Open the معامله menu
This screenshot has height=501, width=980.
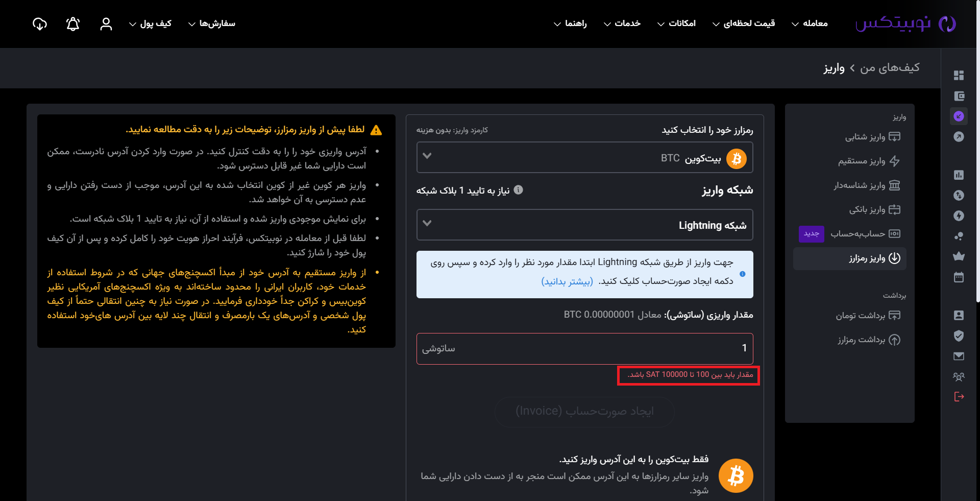[x=810, y=23]
